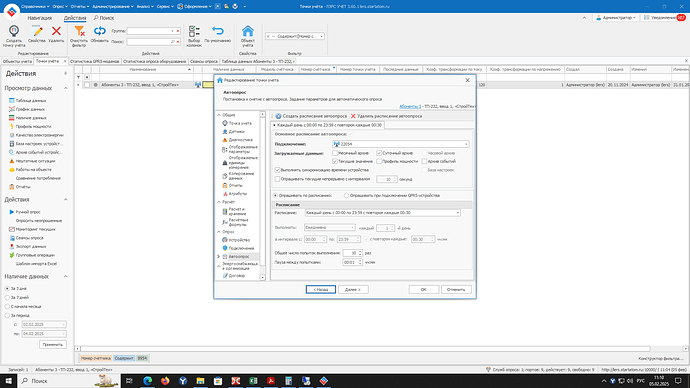
Task: Open the Администрирование menu
Action: pos(113,7)
